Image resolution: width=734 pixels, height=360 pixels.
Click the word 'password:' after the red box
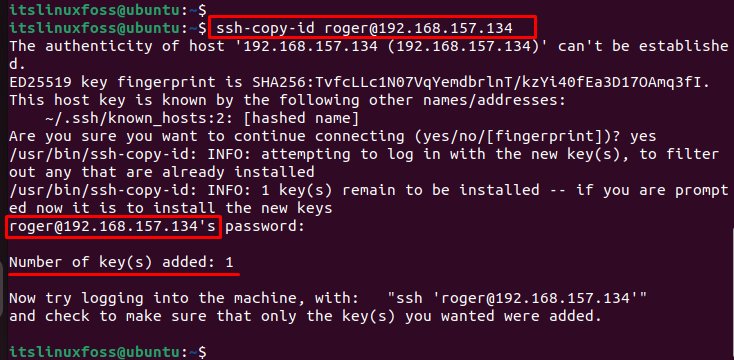tap(265, 227)
